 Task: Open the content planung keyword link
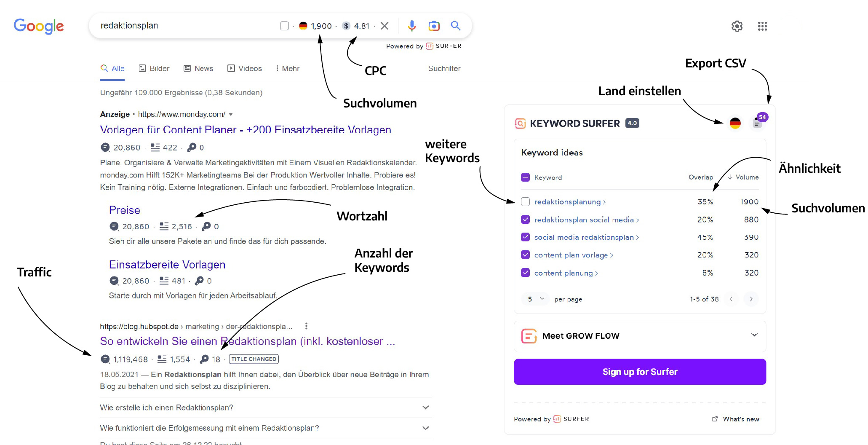click(566, 273)
